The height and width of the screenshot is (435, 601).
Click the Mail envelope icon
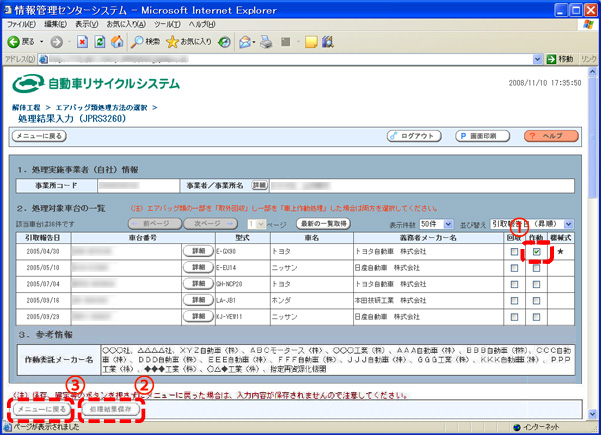pyautogui.click(x=245, y=42)
